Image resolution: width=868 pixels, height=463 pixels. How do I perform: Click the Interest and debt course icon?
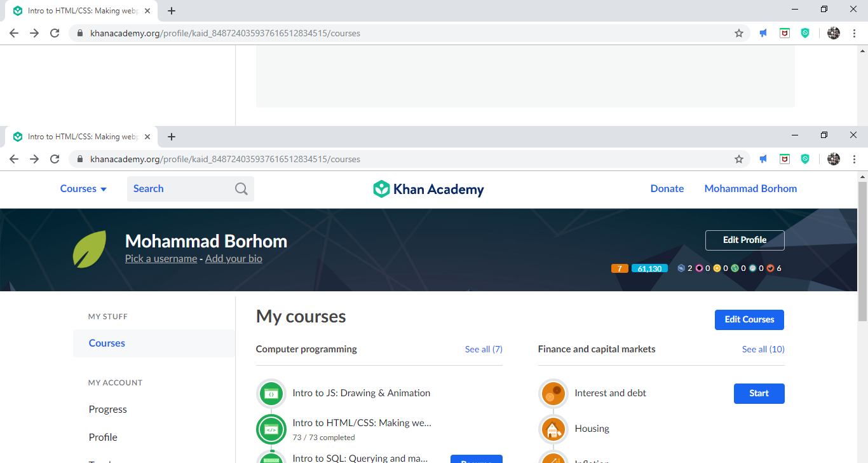(553, 394)
